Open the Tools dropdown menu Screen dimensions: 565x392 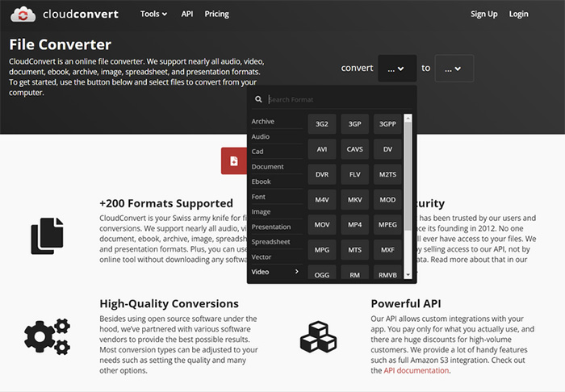click(x=153, y=14)
